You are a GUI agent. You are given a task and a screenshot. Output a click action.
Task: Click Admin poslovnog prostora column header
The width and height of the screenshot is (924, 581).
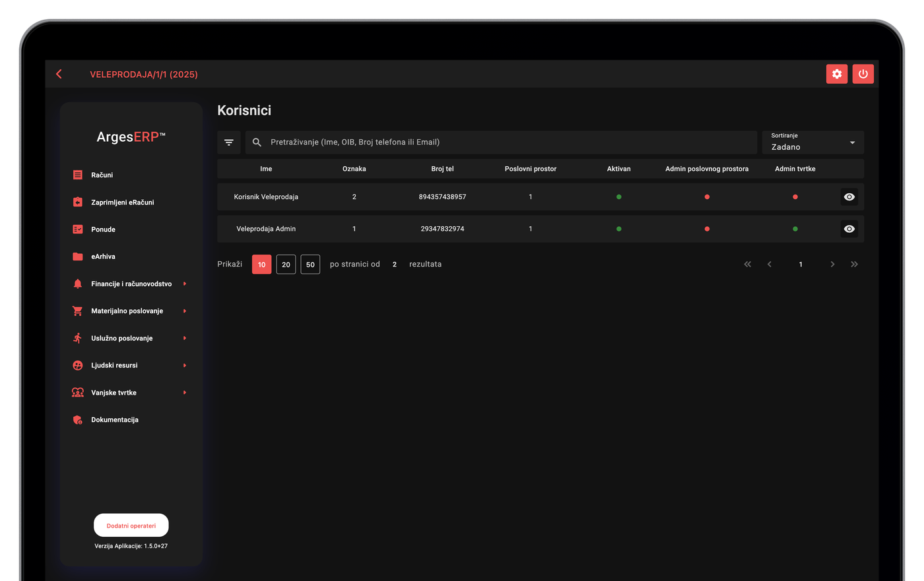point(707,169)
